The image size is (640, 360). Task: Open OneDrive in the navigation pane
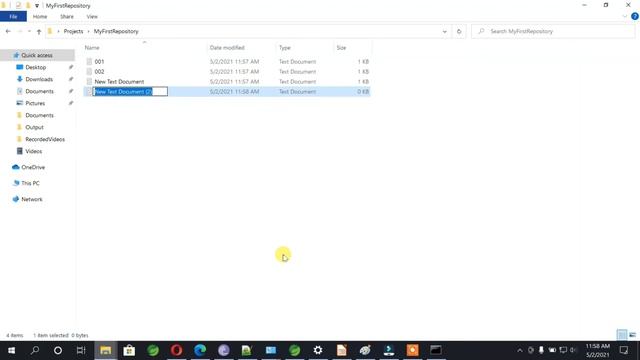[x=33, y=167]
